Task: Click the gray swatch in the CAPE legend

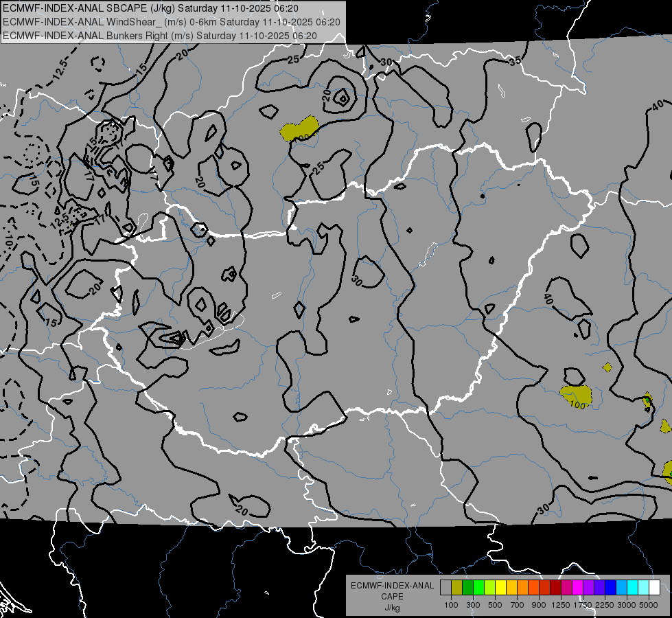Action: (445, 587)
